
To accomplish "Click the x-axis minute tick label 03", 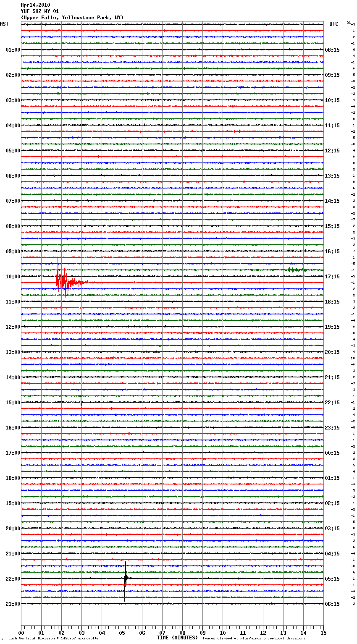I will pyautogui.click(x=81, y=633).
